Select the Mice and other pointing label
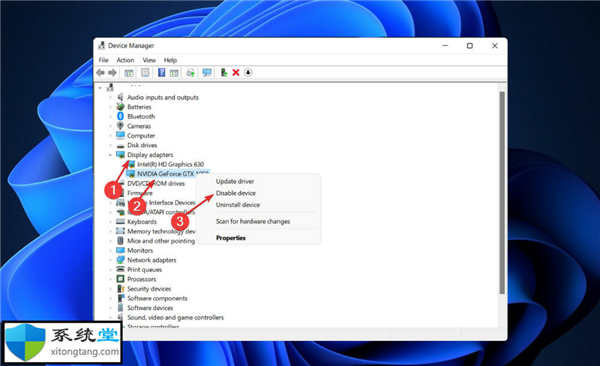 pos(161,241)
